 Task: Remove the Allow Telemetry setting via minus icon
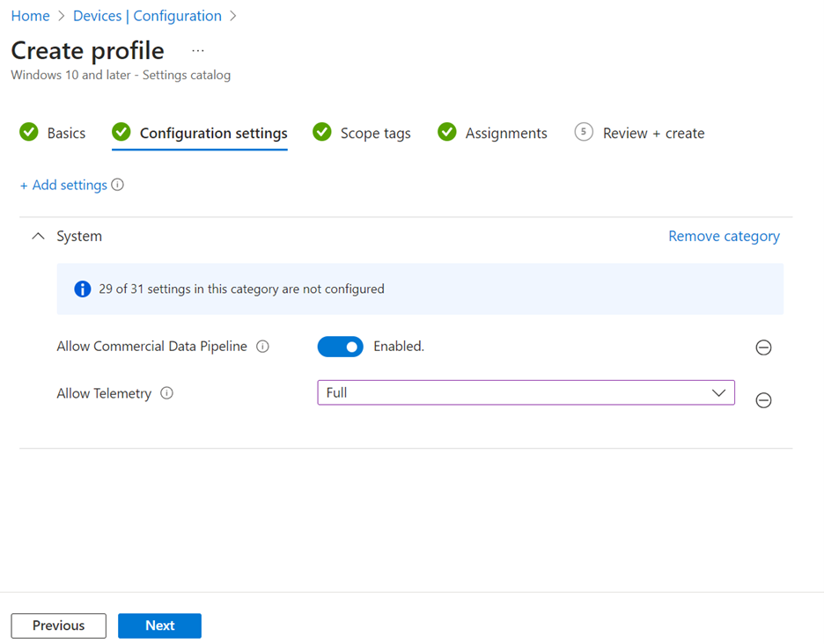[763, 400]
